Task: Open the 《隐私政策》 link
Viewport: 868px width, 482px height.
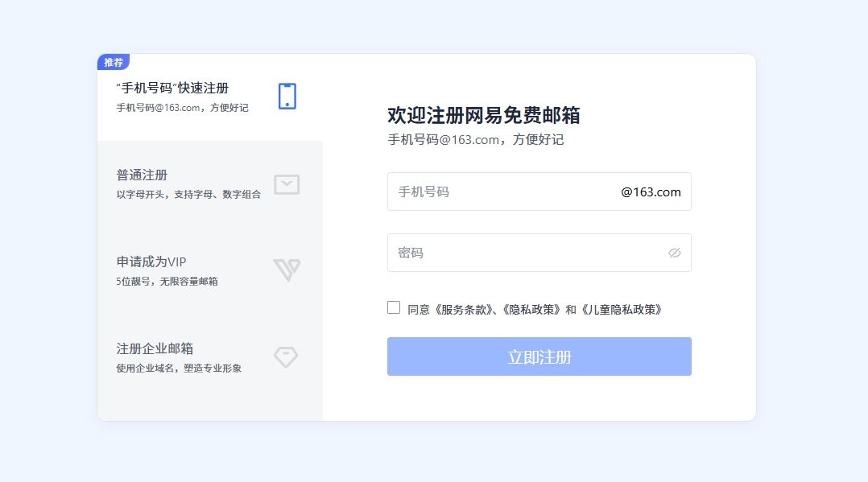Action: [531, 309]
